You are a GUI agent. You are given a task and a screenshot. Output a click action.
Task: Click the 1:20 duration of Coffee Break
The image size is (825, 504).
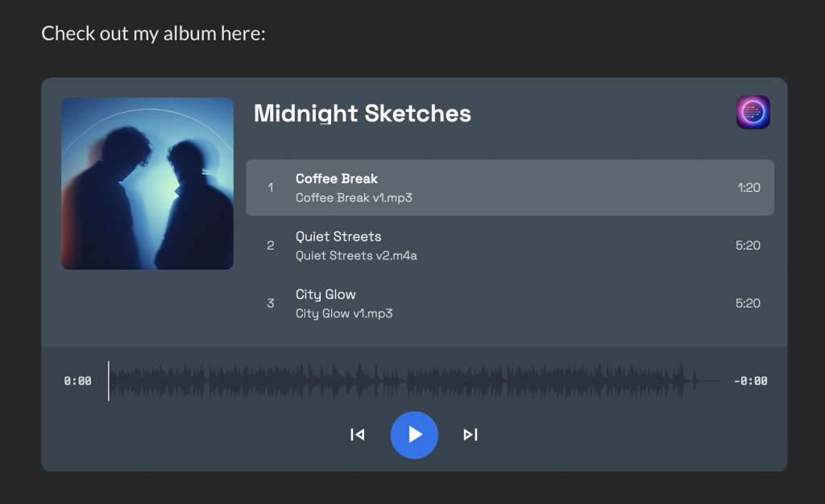(x=748, y=188)
